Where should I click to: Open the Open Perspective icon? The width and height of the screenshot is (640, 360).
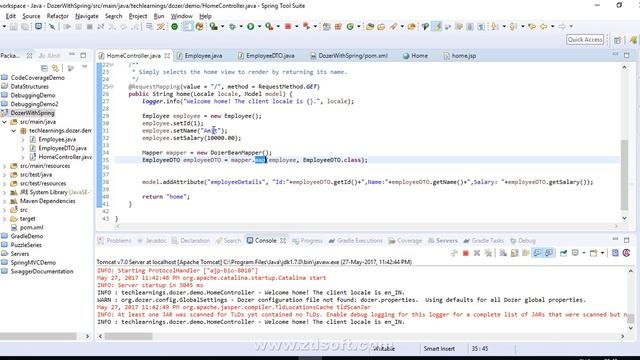(618, 40)
